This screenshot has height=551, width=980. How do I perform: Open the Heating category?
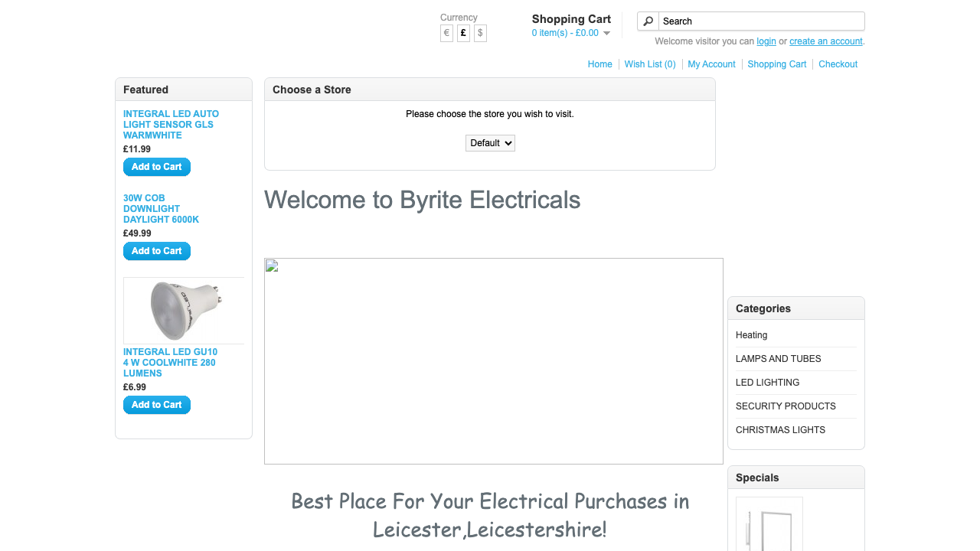pyautogui.click(x=751, y=335)
